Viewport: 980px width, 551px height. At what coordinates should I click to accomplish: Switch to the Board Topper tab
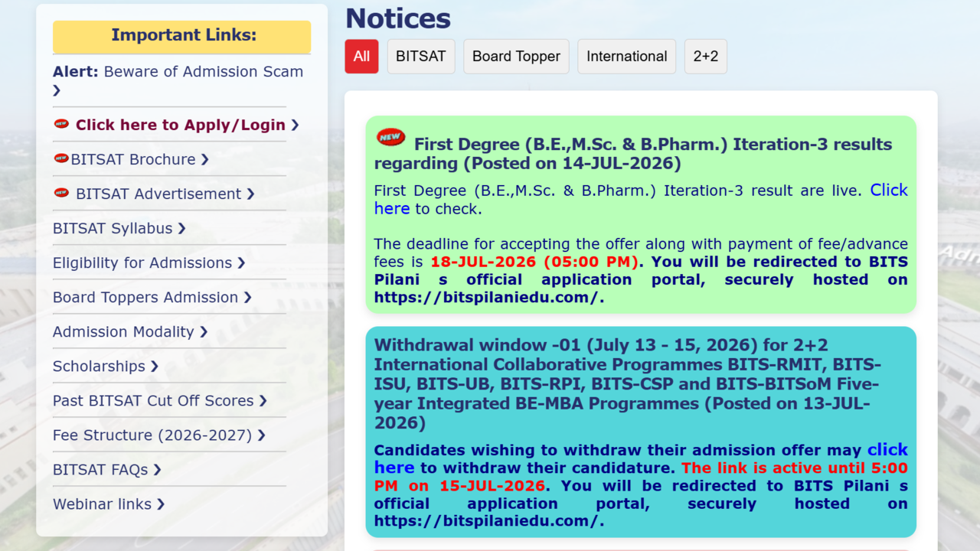click(x=516, y=57)
